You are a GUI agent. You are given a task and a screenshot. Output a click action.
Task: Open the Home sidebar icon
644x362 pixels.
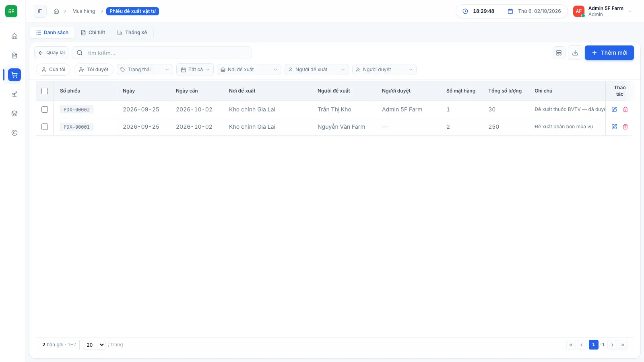pyautogui.click(x=14, y=36)
